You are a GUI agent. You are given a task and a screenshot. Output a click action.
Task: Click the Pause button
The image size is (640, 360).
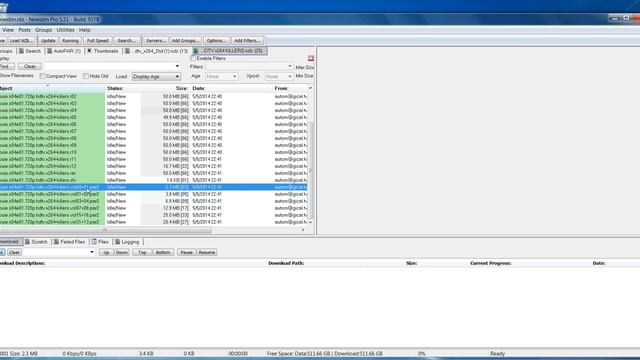(x=187, y=252)
